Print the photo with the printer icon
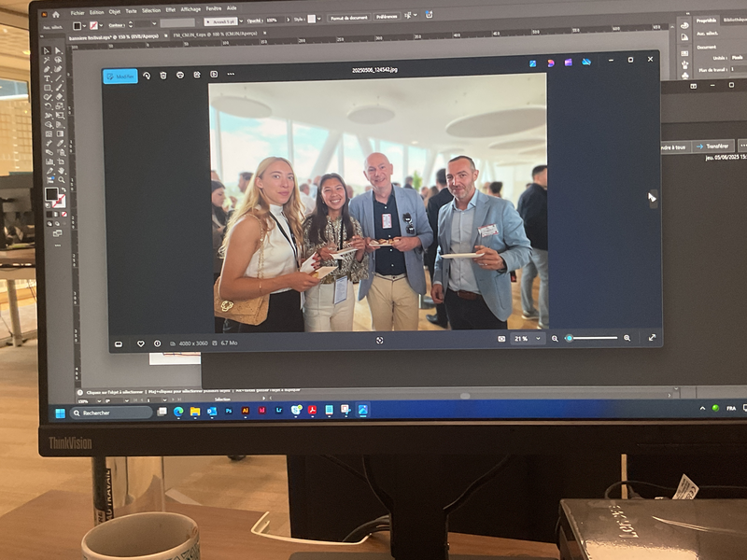Image resolution: width=747 pixels, height=560 pixels. pyautogui.click(x=180, y=75)
